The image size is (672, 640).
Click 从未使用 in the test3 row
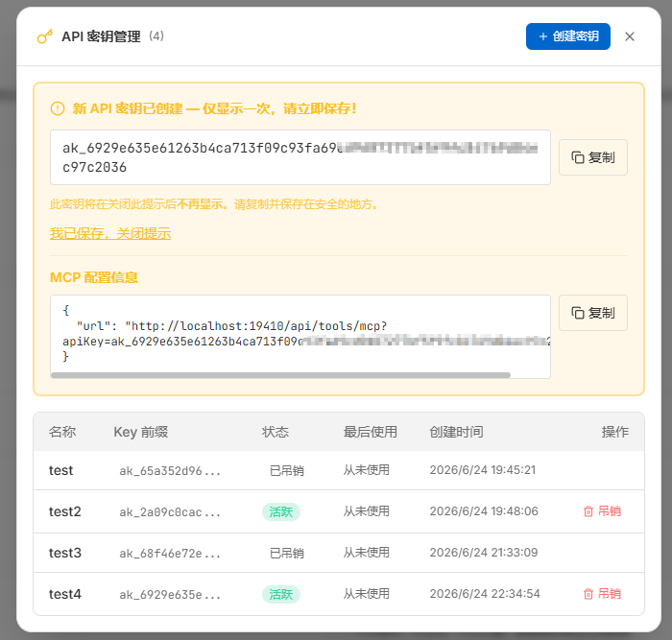click(367, 552)
